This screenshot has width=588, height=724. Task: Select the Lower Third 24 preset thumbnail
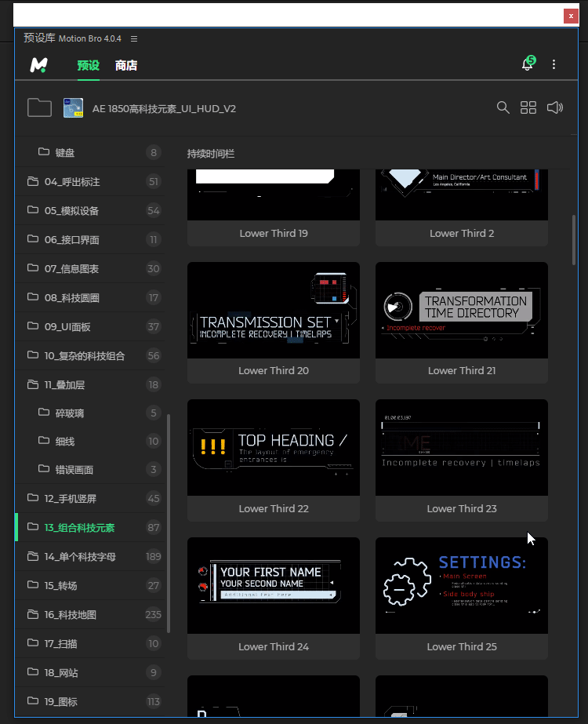tap(274, 585)
